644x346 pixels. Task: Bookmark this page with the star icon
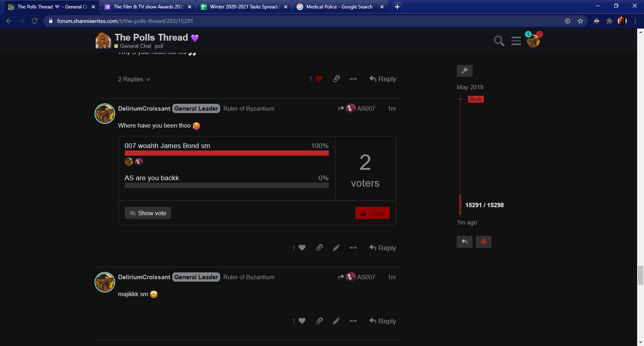[580, 21]
